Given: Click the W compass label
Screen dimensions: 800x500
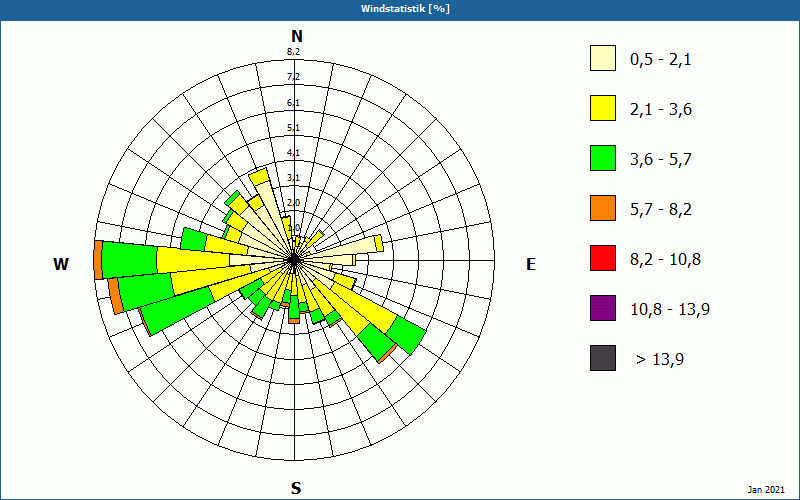Looking at the screenshot, I should tap(61, 264).
